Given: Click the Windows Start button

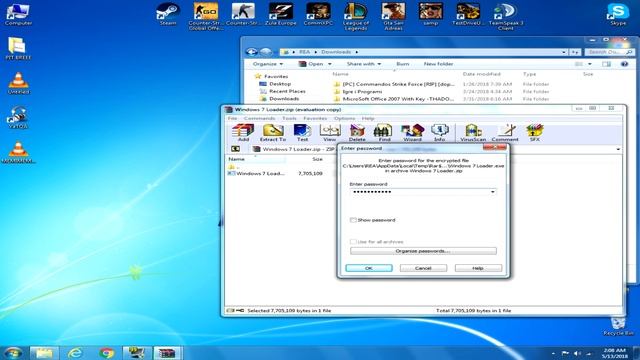Looking at the screenshot, I should pos(13,353).
